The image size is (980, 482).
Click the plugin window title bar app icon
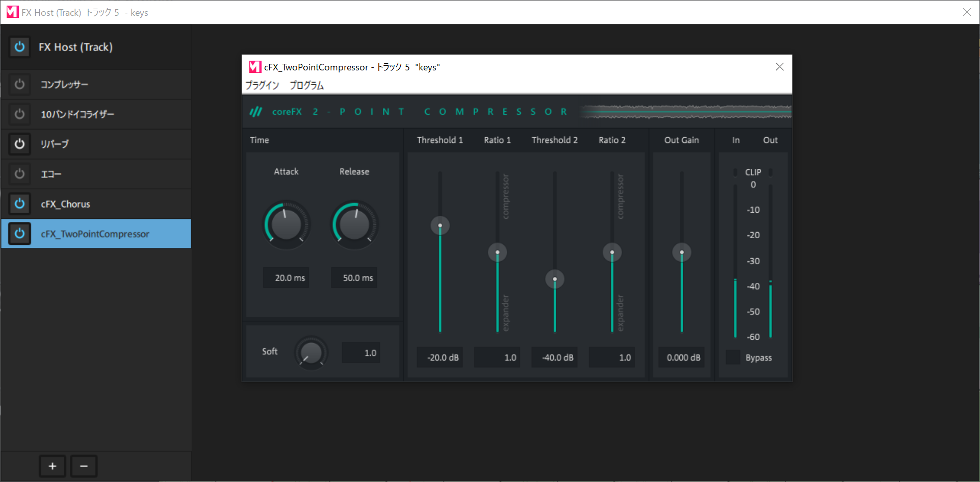255,67
